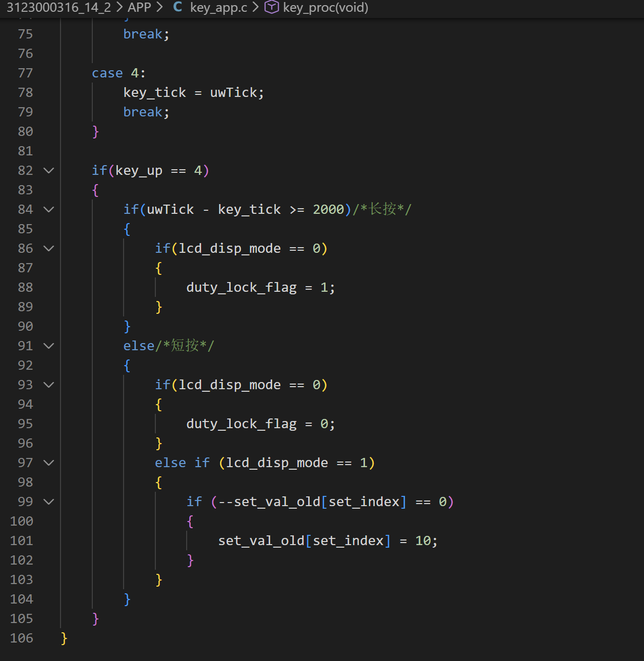The width and height of the screenshot is (644, 661).
Task: Collapse the fold chevron at line 93
Action: [49, 385]
